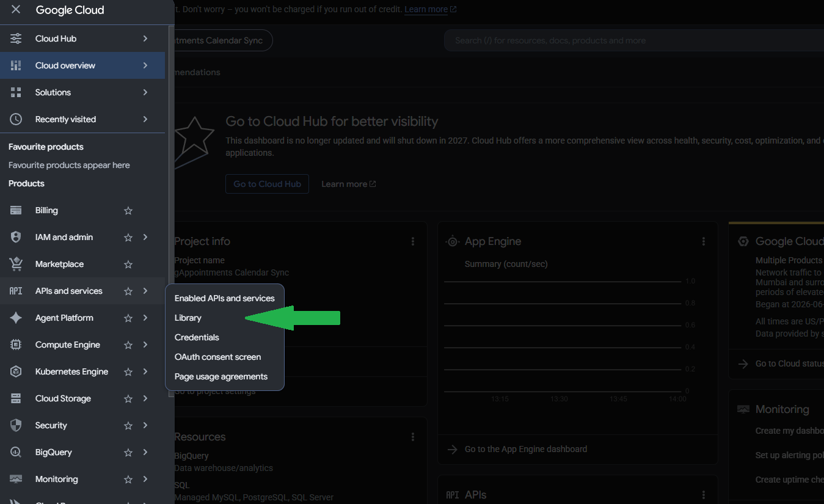Open Page usage agreements from the submenu
This screenshot has width=824, height=504.
point(225,376)
